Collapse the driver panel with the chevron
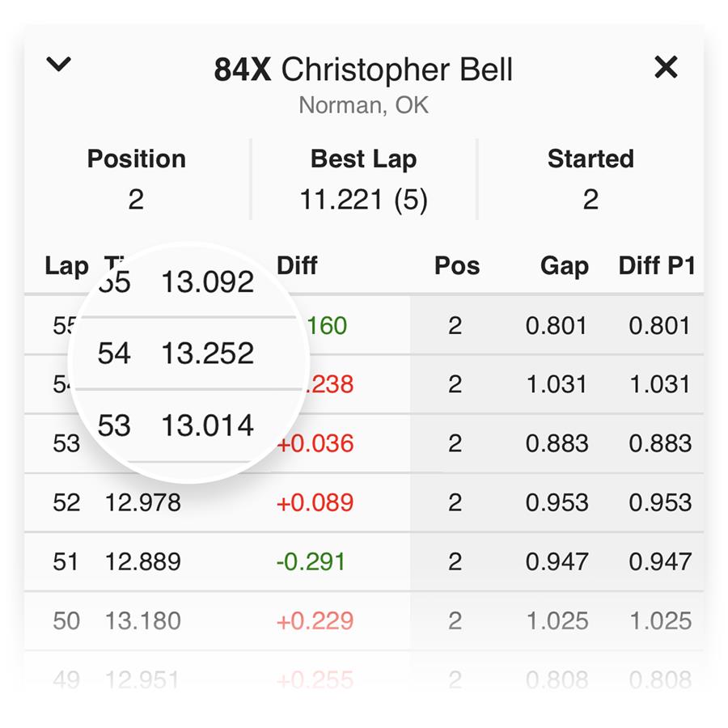This screenshot has height=728, width=728. tap(58, 64)
